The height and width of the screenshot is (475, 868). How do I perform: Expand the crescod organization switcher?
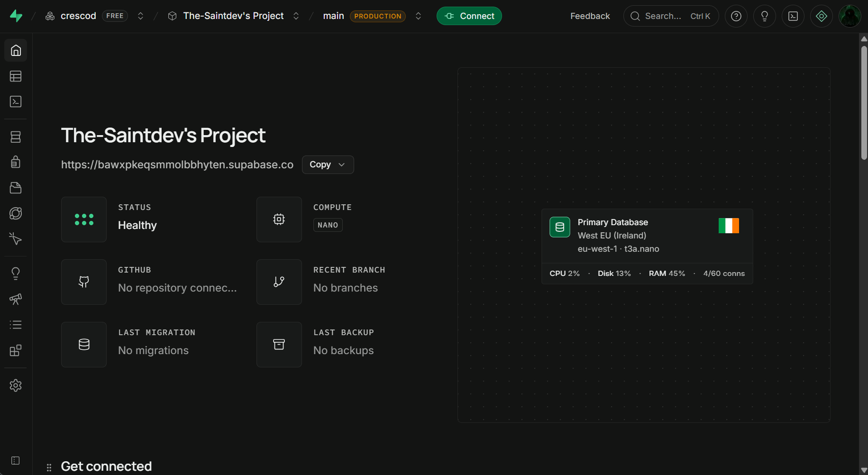(x=140, y=16)
